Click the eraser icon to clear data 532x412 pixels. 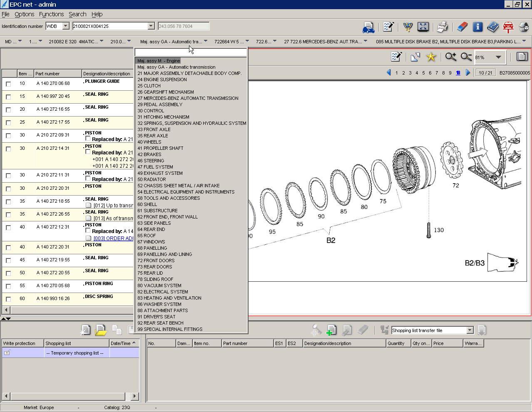click(x=462, y=27)
